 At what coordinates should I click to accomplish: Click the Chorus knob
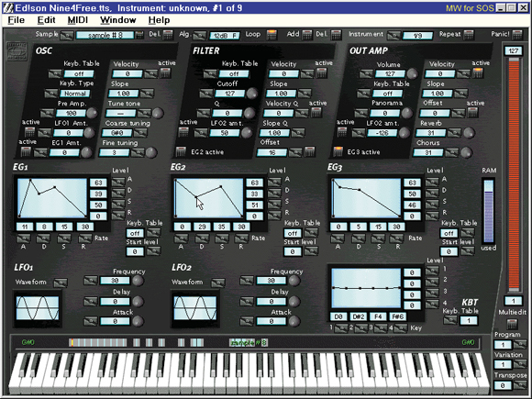click(x=467, y=152)
